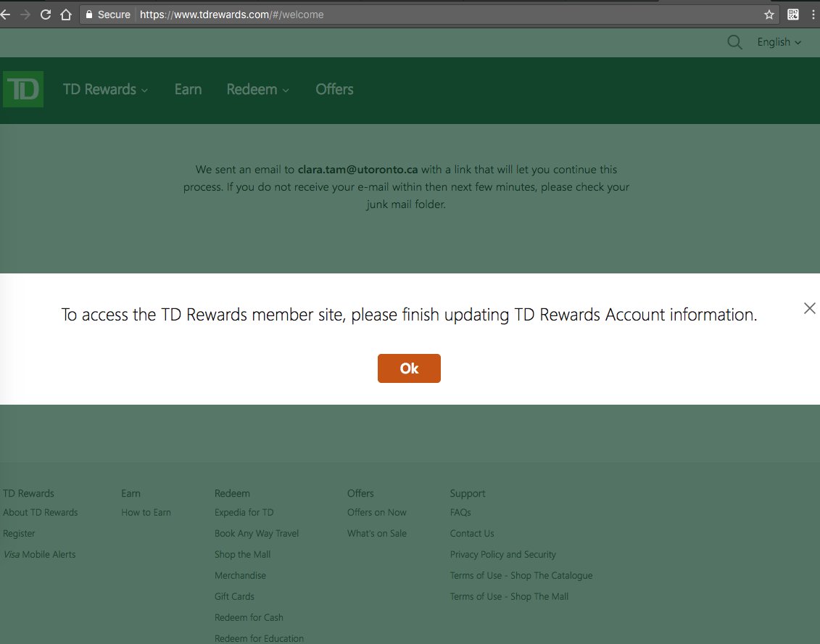820x644 pixels.
Task: Open Offers in top navigation
Action: [x=335, y=89]
